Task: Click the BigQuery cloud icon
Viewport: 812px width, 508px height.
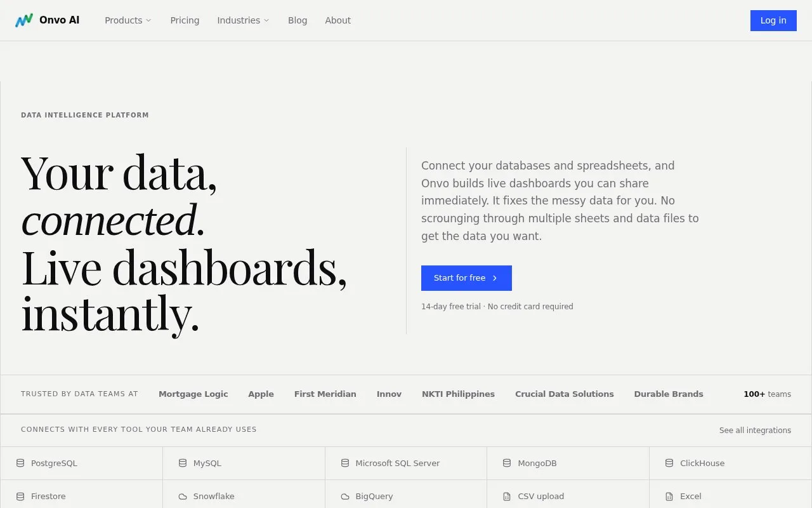Action: point(345,496)
